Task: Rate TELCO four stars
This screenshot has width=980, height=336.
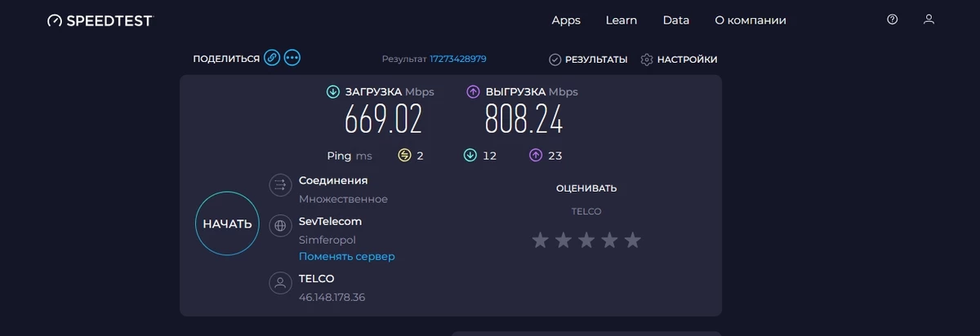Action: point(610,240)
